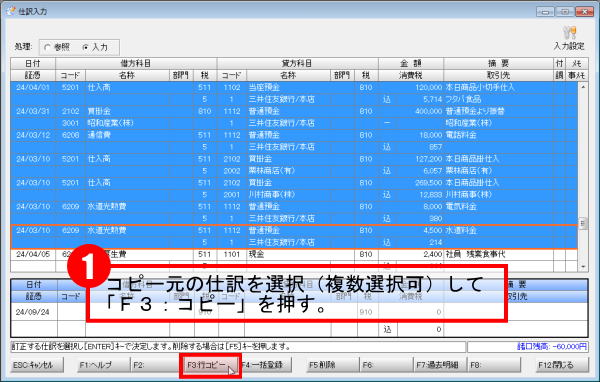Click the scrollbar down arrow of journal list

(583, 266)
